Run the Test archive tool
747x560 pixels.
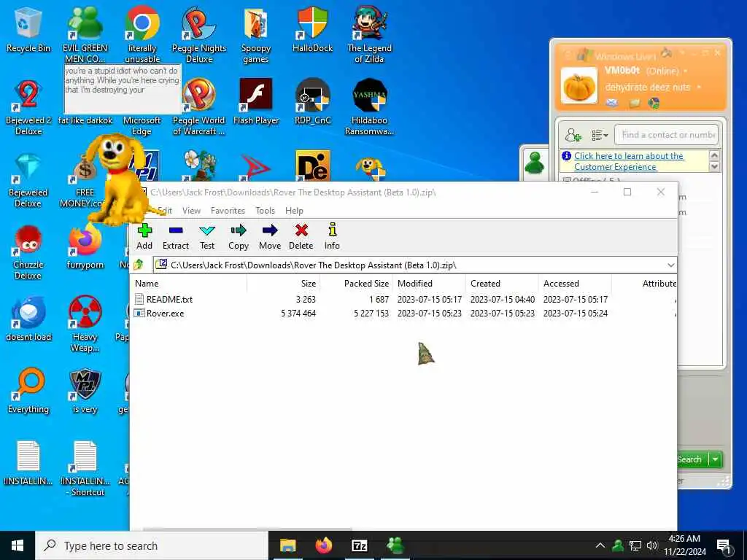[206, 237]
